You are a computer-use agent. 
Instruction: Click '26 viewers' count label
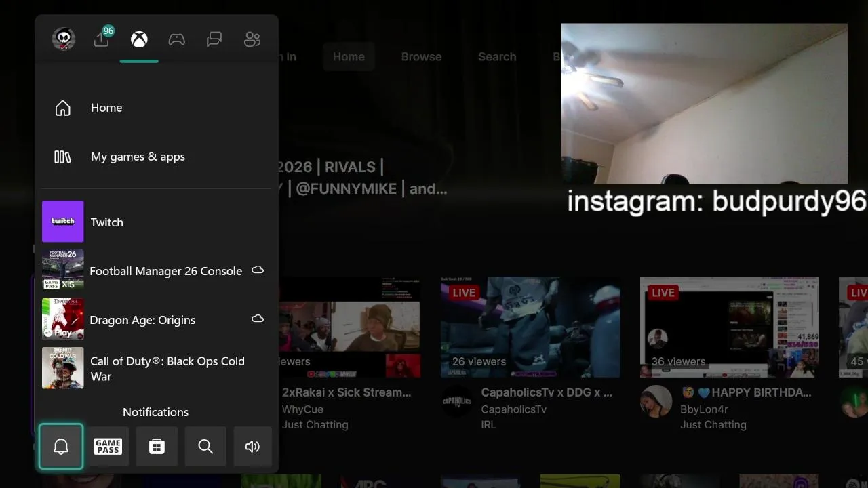tap(479, 362)
